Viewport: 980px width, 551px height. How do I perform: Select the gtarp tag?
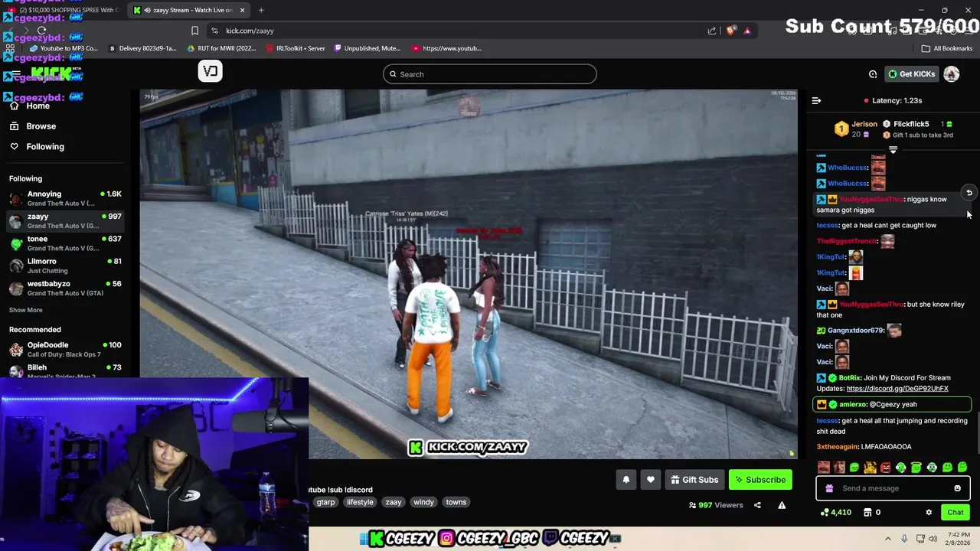click(326, 502)
